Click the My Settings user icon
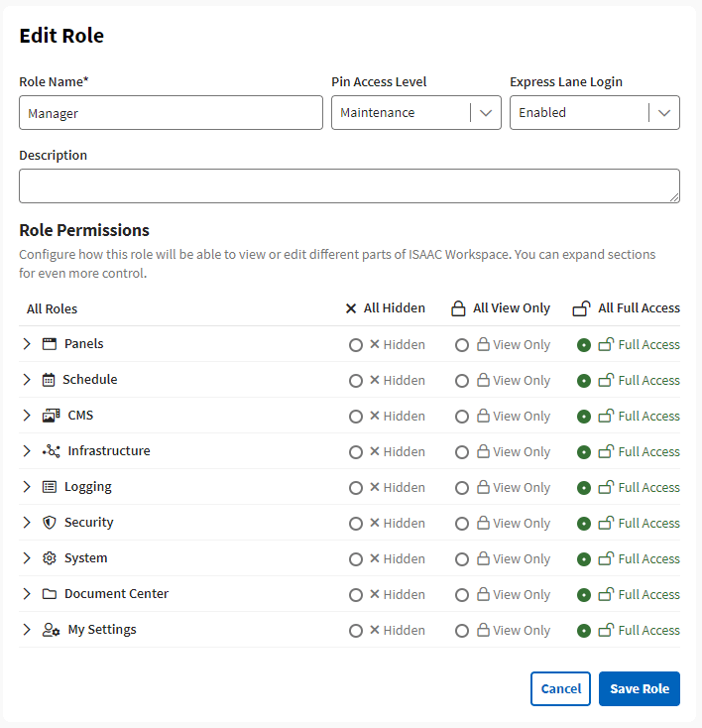 tap(52, 630)
